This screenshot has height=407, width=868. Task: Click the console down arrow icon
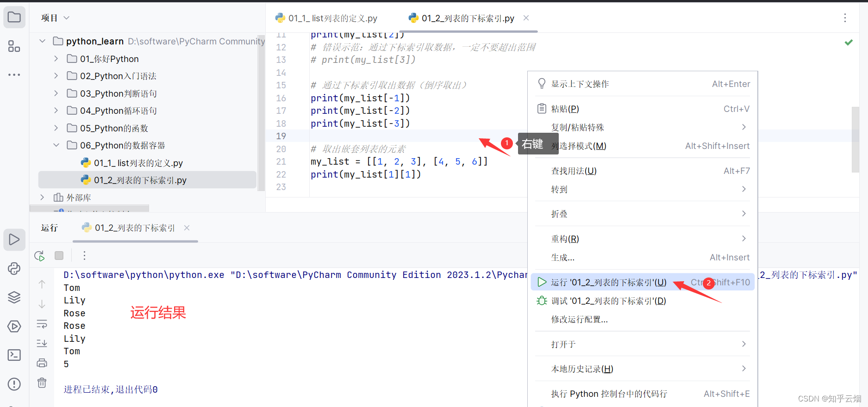click(x=42, y=304)
